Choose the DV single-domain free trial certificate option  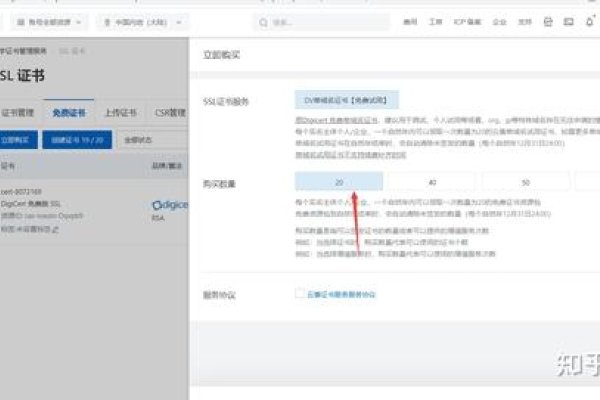click(347, 100)
